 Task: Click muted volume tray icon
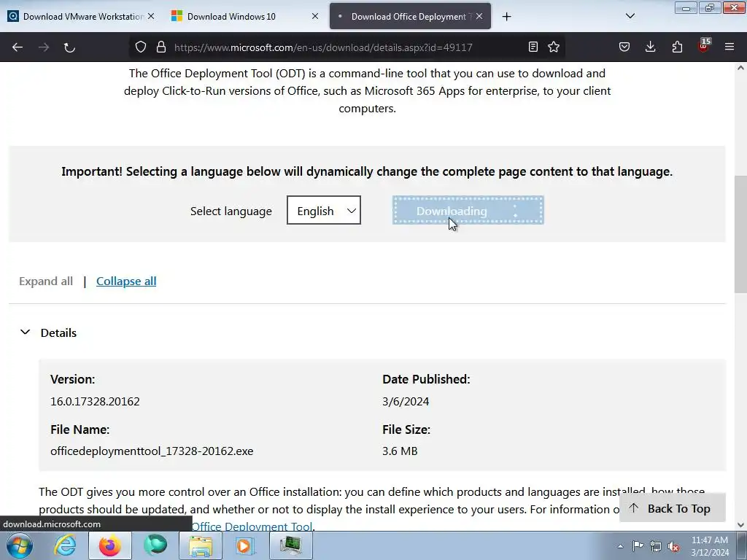pyautogui.click(x=673, y=546)
